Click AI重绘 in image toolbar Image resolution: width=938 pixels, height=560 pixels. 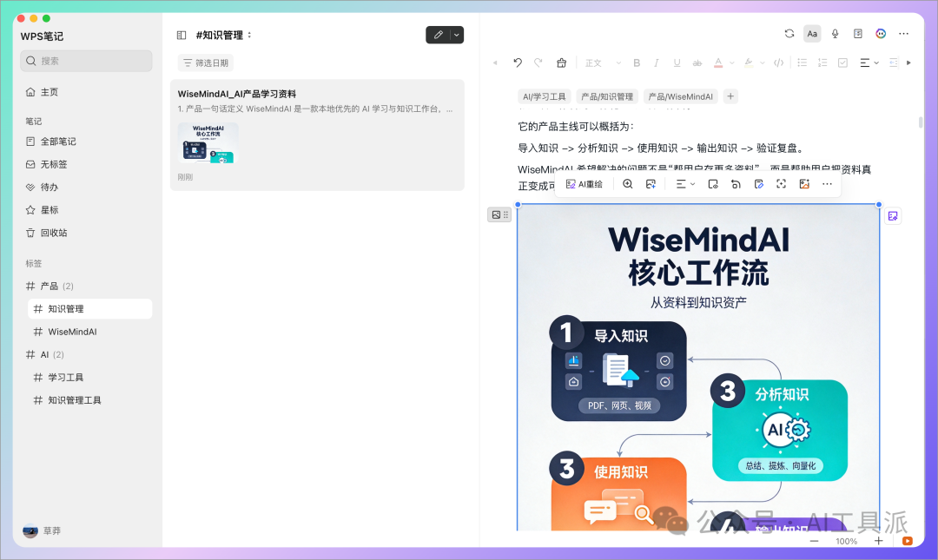coord(584,184)
